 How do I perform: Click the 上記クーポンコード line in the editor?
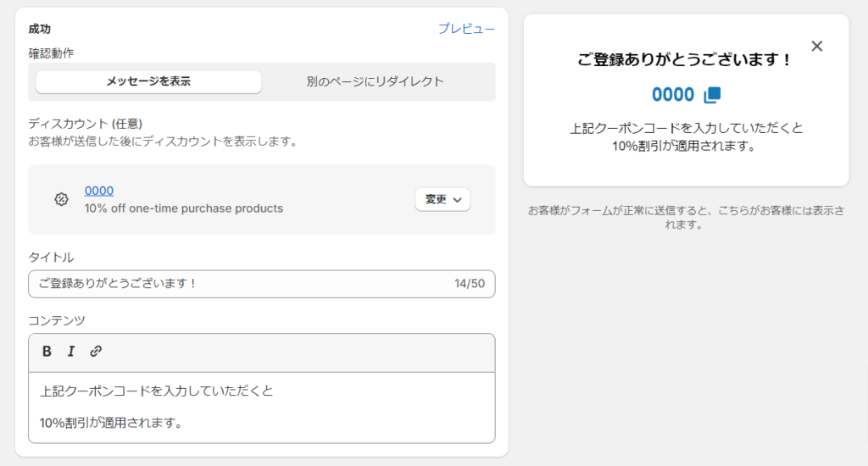click(157, 391)
